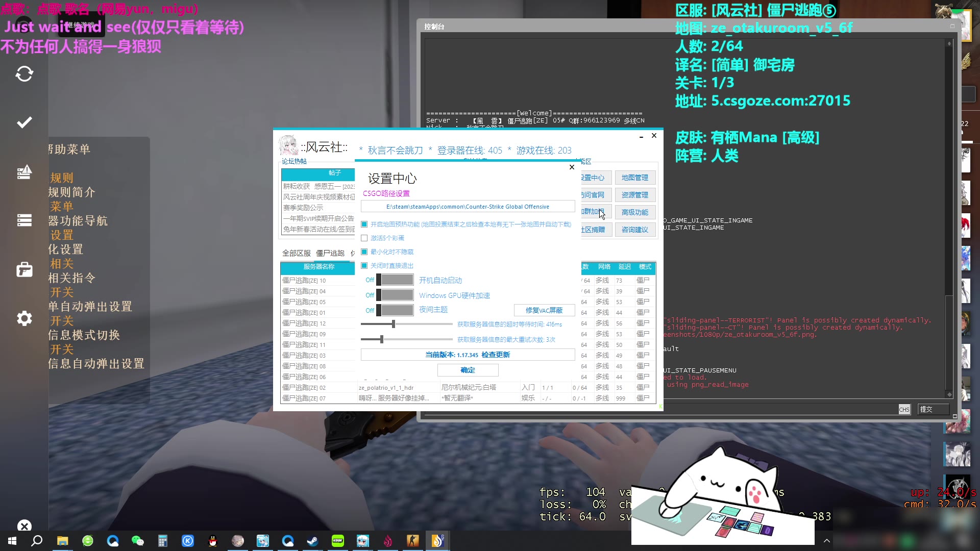Open Steam from taskbar
Viewport: 980px width, 551px height.
click(313, 541)
